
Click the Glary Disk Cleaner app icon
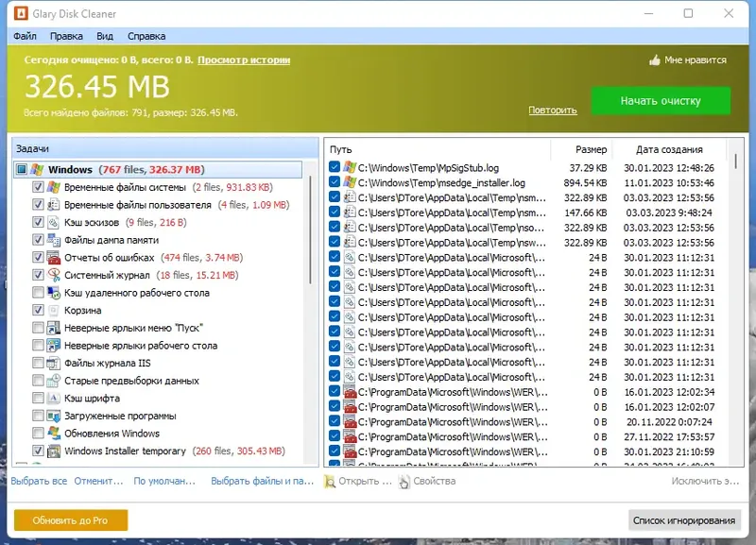pyautogui.click(x=21, y=13)
